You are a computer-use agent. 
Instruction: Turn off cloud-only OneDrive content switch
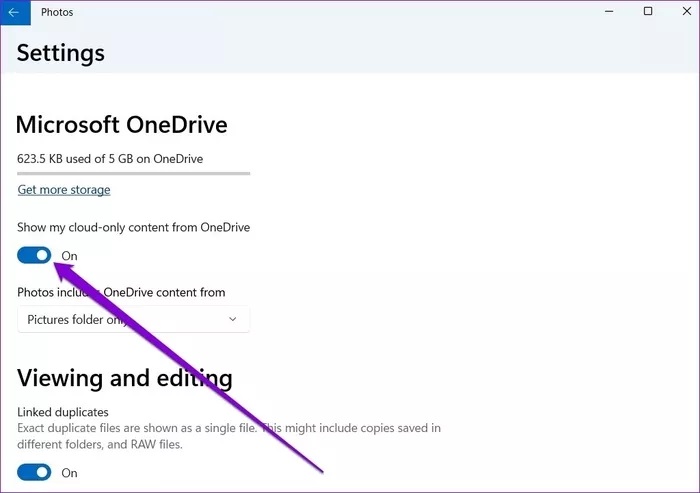coord(34,255)
